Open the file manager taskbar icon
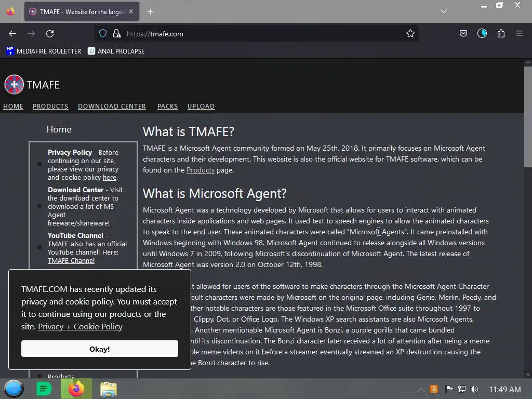The width and height of the screenshot is (532, 399). [108, 389]
